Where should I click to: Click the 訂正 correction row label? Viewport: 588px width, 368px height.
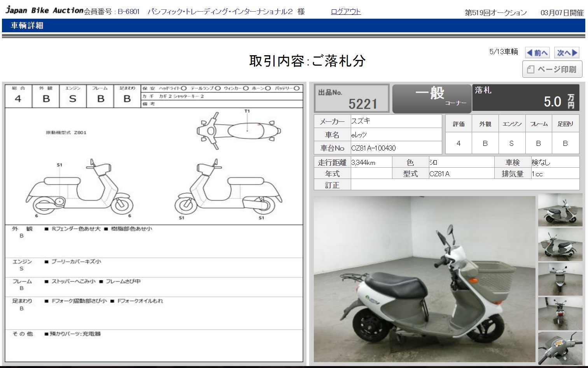pyautogui.click(x=332, y=185)
